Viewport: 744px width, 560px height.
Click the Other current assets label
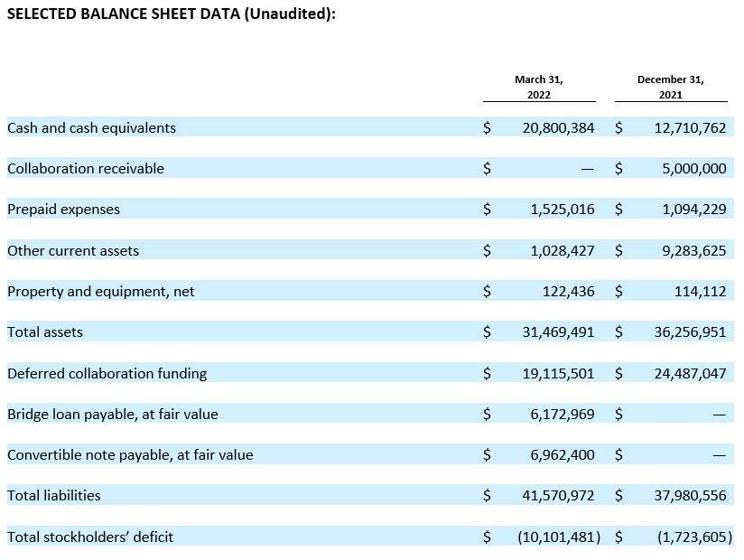click(x=73, y=250)
